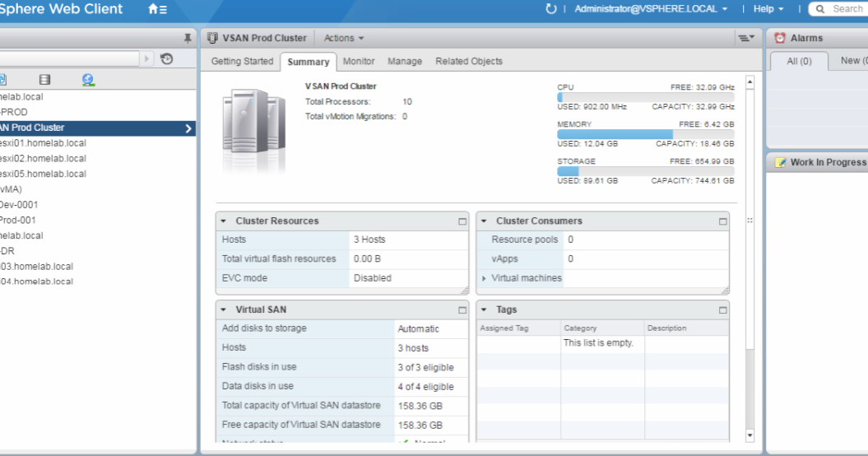Image resolution: width=868 pixels, height=456 pixels.
Task: Click summary scrollbar down arrow
Action: 750,435
